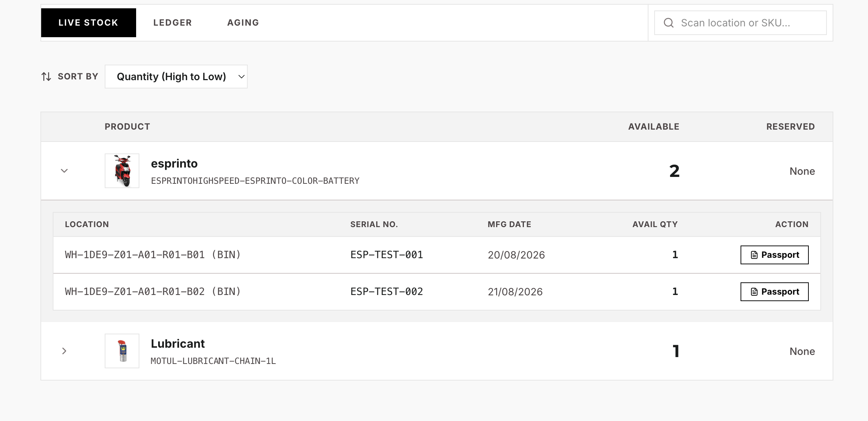Open Passport for ESP-TEST-002

[x=774, y=292]
